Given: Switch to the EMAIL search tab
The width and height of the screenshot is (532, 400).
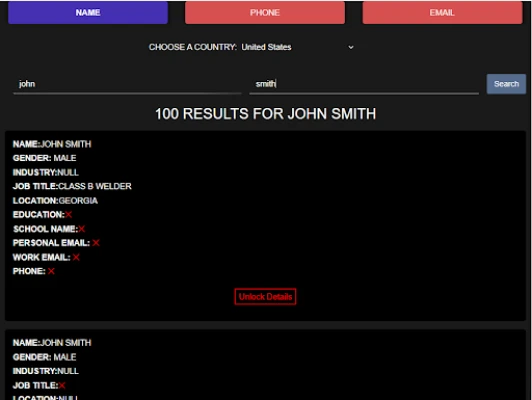Looking at the screenshot, I should [x=442, y=13].
